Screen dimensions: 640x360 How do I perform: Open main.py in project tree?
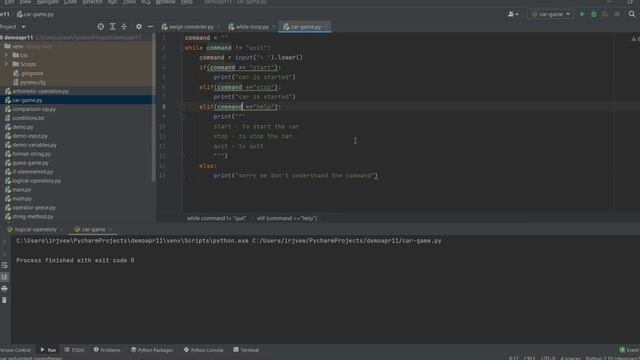click(22, 190)
